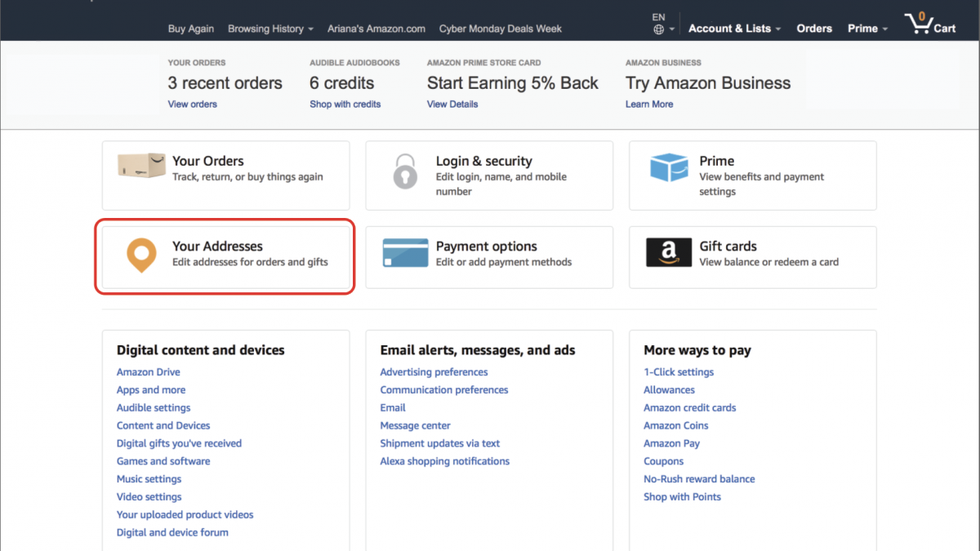Viewport: 980px width, 551px height.
Task: Click the Your Addresses location pin icon
Action: (x=141, y=255)
